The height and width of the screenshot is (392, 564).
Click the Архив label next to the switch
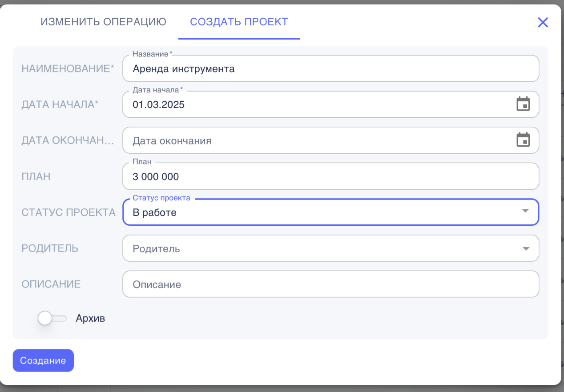91,318
